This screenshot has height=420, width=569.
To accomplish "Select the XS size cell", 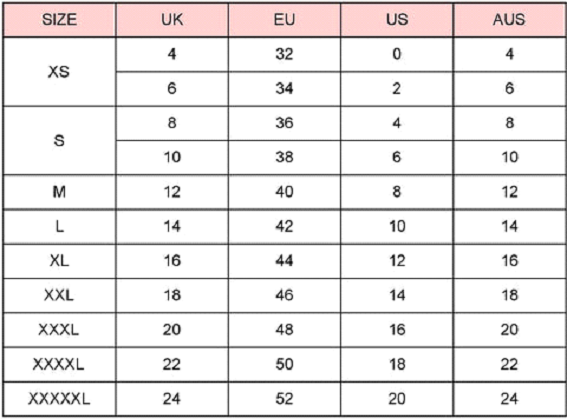I will (x=60, y=72).
